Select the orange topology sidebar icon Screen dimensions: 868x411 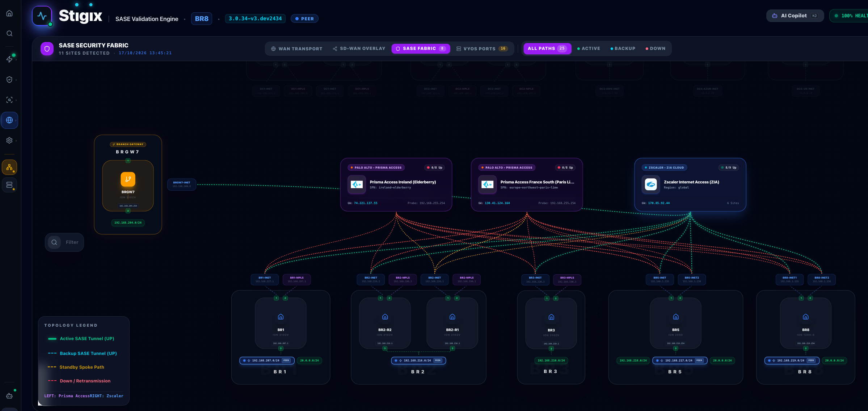point(9,168)
